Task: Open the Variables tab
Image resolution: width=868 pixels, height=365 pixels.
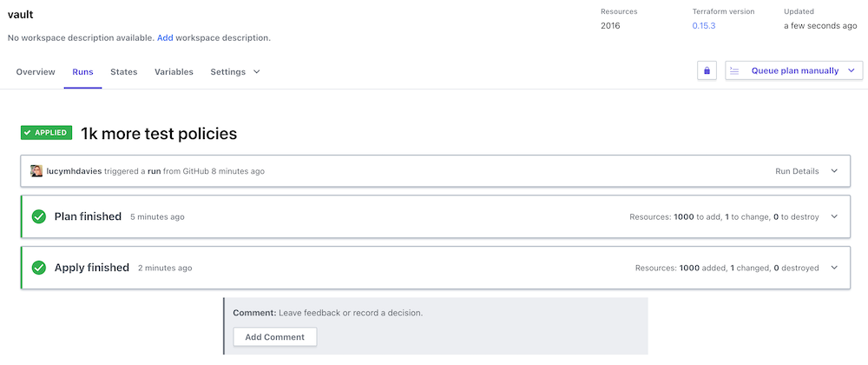Action: coord(174,72)
